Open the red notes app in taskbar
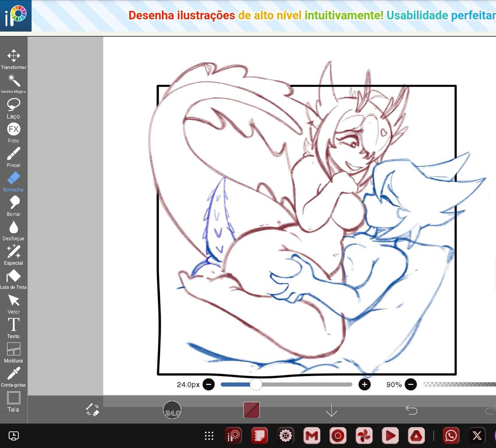Image resolution: width=496 pixels, height=448 pixels. pyautogui.click(x=259, y=436)
